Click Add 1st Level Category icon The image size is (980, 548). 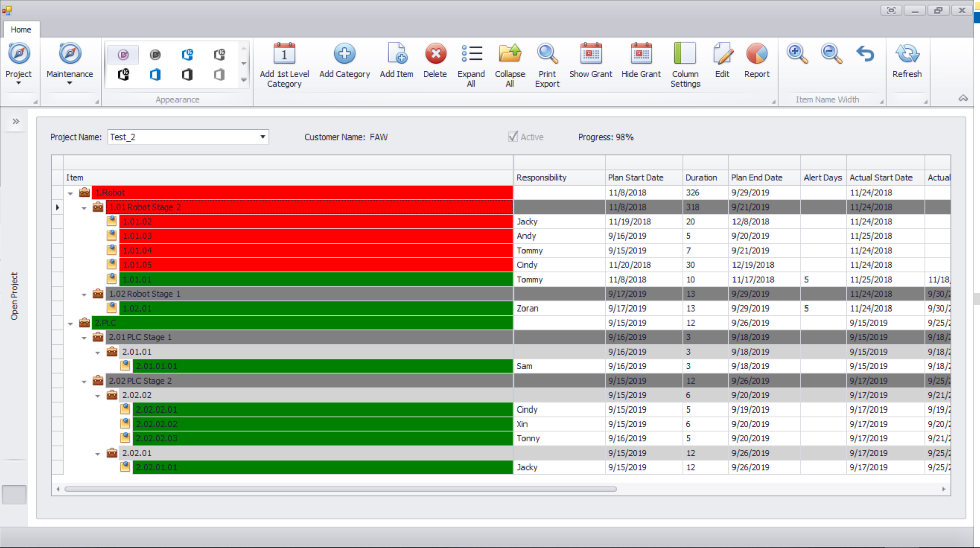(x=284, y=54)
